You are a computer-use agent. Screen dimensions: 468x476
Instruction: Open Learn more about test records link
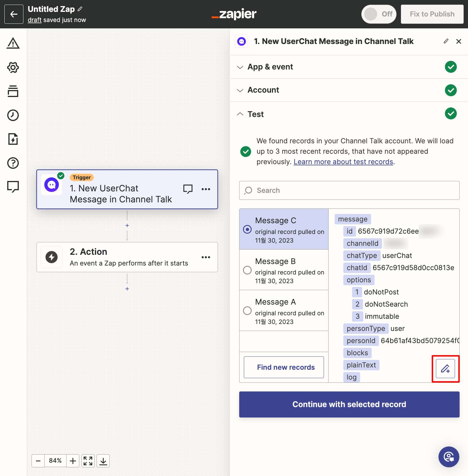pyautogui.click(x=343, y=162)
